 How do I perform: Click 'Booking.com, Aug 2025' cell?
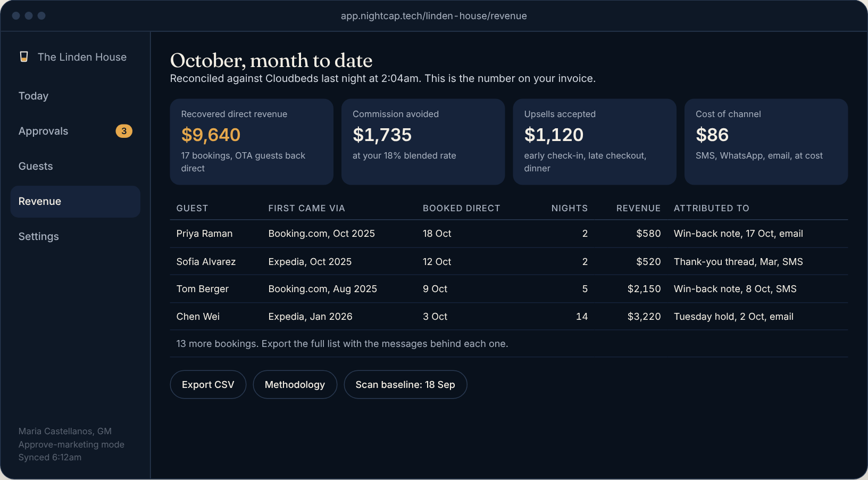click(322, 289)
